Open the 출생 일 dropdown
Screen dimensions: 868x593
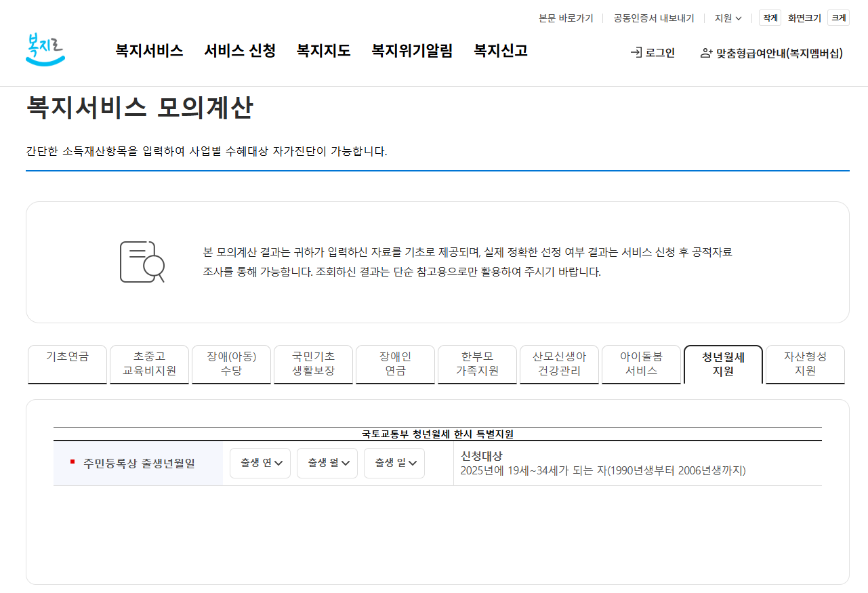pos(394,463)
